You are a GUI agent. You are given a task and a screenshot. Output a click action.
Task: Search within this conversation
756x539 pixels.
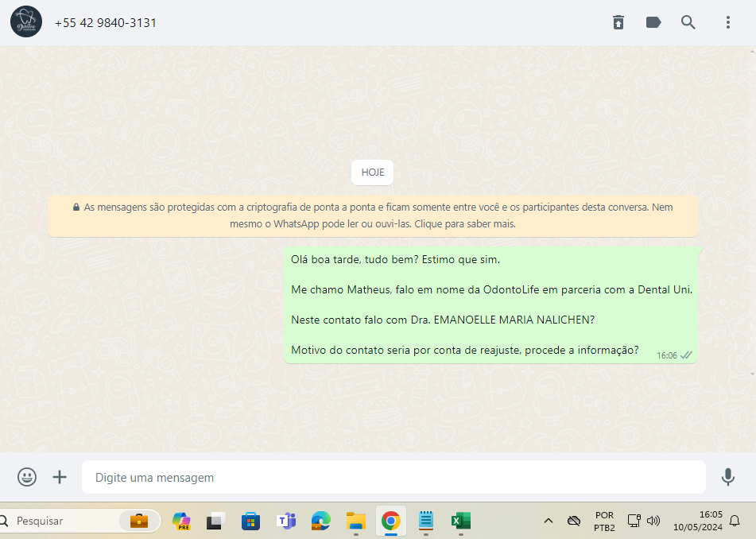point(688,22)
